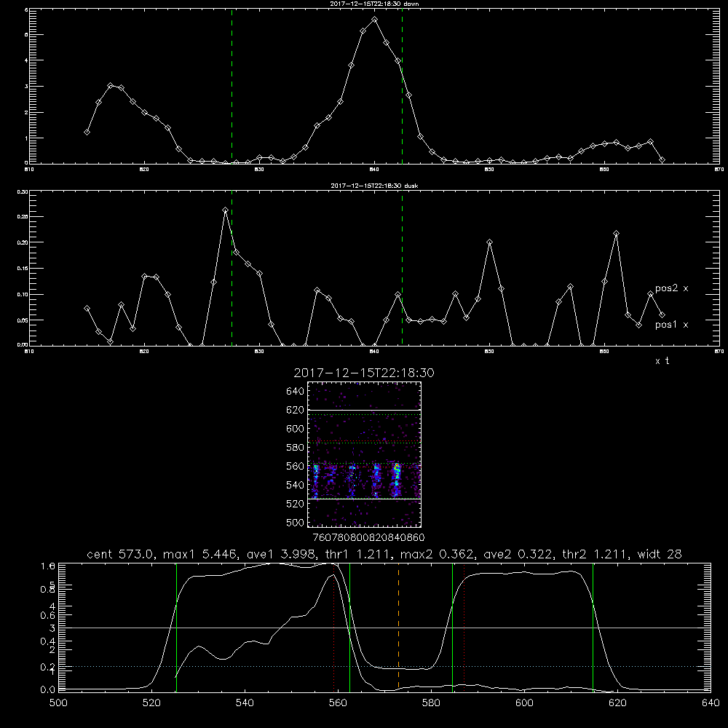Click the '0.0' y-axis label of bottom plot
Viewport: 728px width, 728px height.
coord(48,690)
